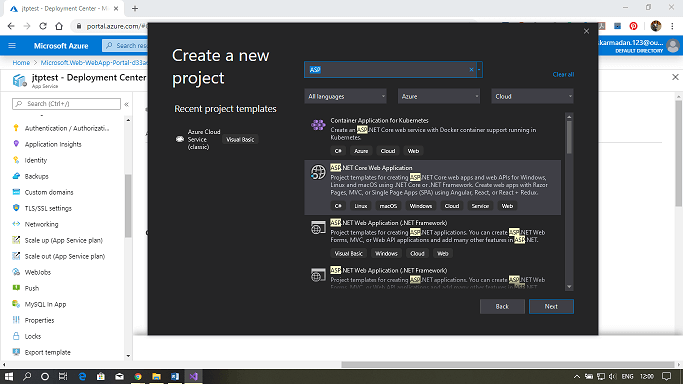Clear the ASP search text with X

point(471,70)
